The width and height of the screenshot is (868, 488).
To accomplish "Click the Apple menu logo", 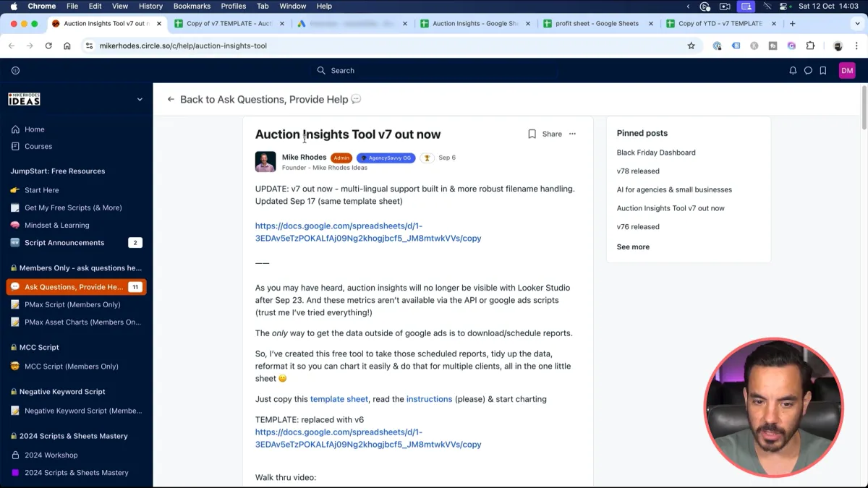I will [x=12, y=6].
